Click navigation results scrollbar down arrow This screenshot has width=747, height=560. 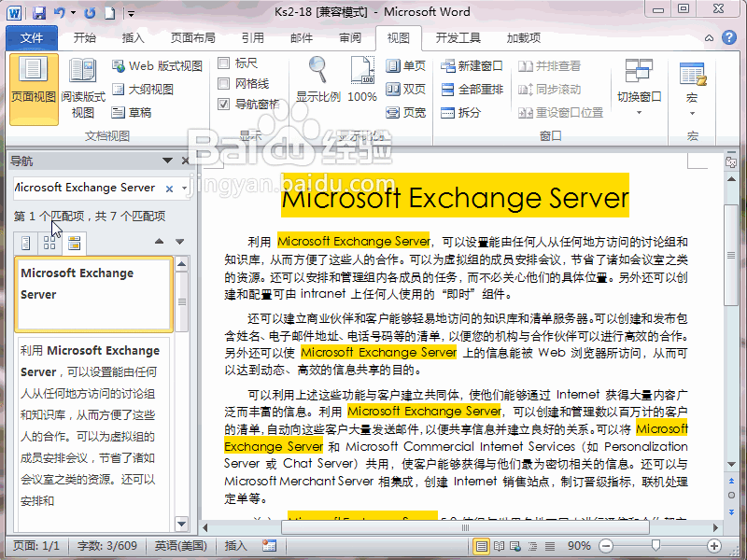coord(181,525)
